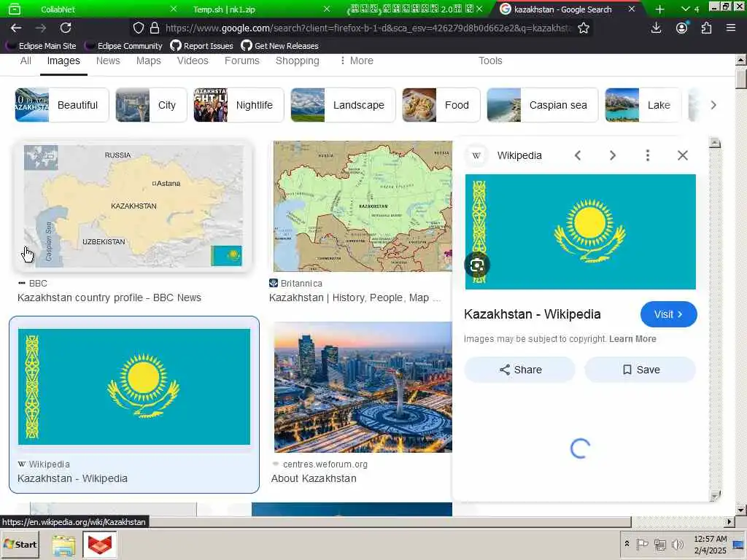Filter images by the City chip
Viewport: 747px width, 560px height.
tap(151, 105)
